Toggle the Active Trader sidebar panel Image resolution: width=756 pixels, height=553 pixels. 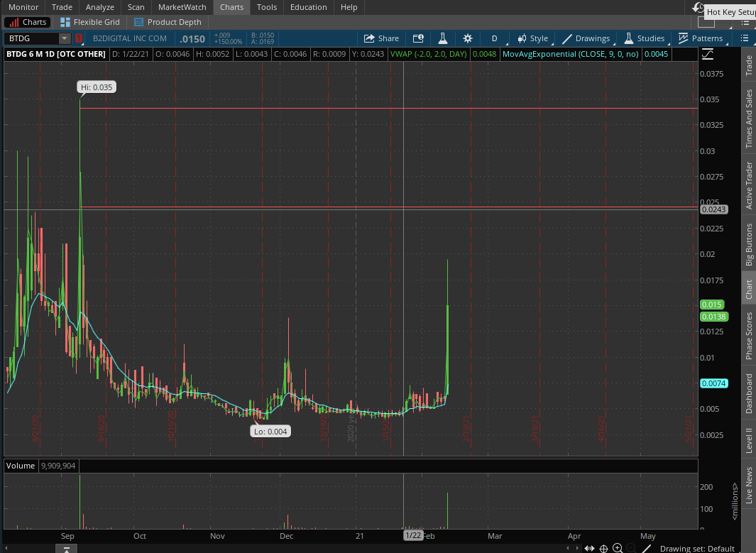[x=748, y=185]
